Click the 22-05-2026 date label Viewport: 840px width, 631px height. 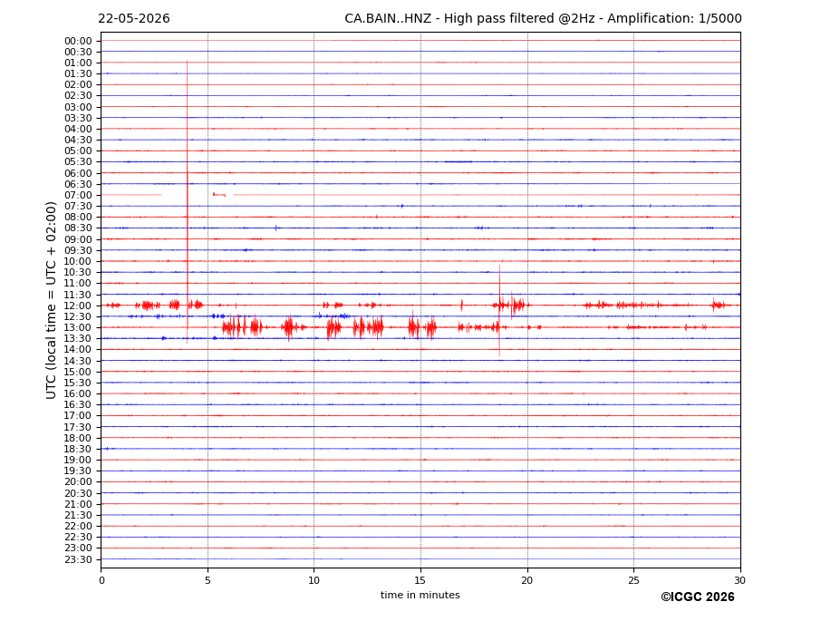[134, 19]
